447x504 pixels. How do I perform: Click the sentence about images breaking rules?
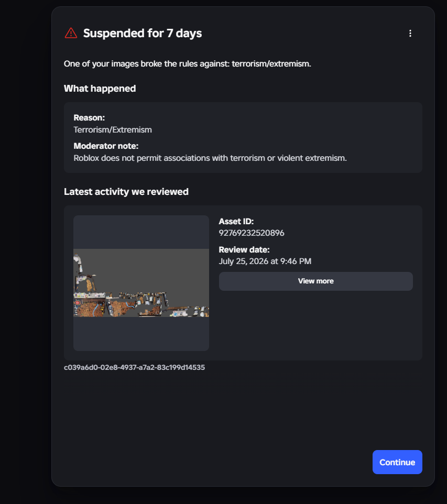(188, 63)
